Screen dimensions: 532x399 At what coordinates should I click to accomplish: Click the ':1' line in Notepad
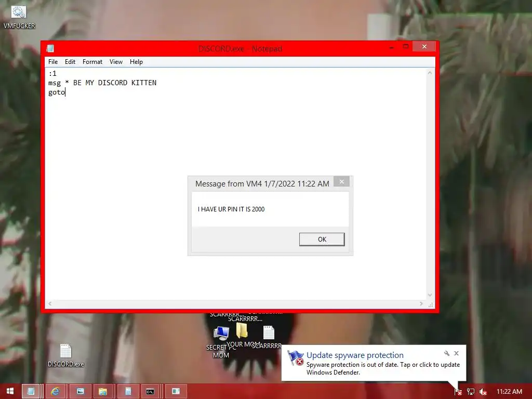(x=52, y=73)
